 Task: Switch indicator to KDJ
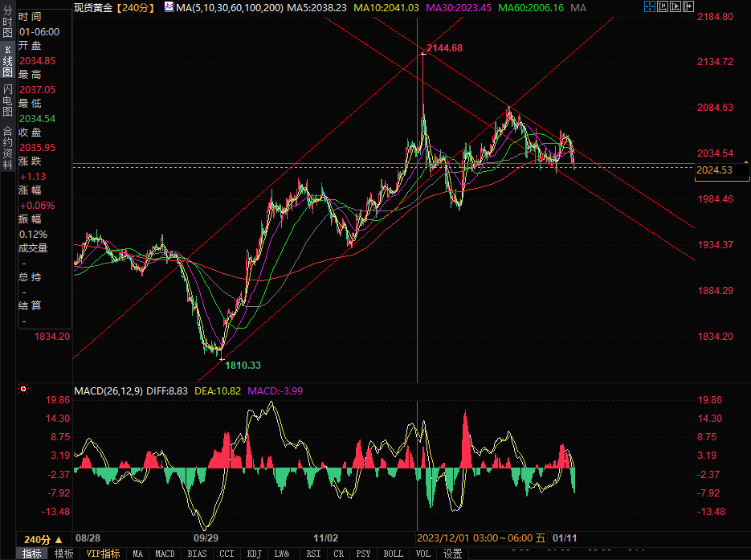(254, 554)
